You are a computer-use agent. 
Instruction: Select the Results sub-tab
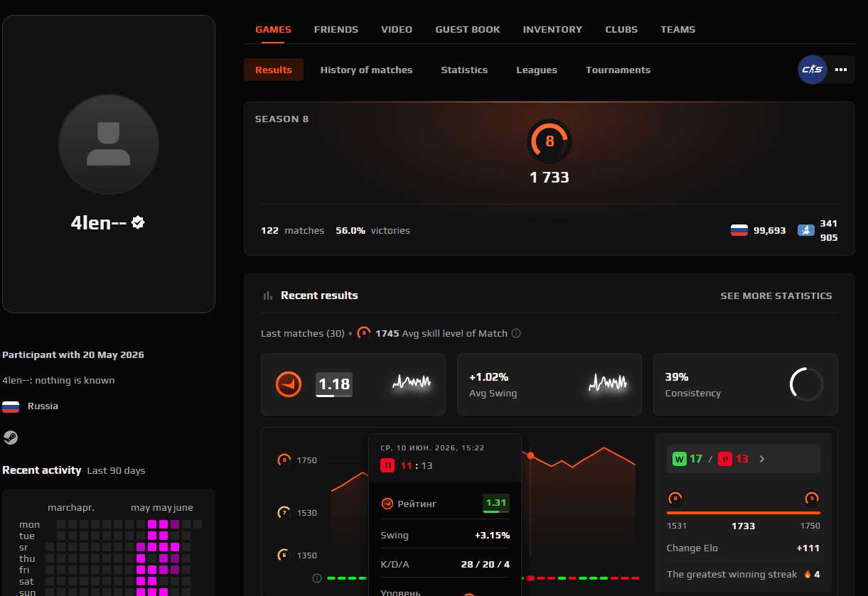pyautogui.click(x=274, y=70)
